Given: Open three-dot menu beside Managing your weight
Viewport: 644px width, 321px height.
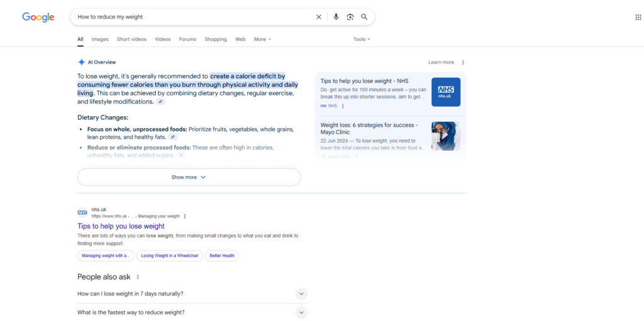Looking at the screenshot, I should 185,216.
